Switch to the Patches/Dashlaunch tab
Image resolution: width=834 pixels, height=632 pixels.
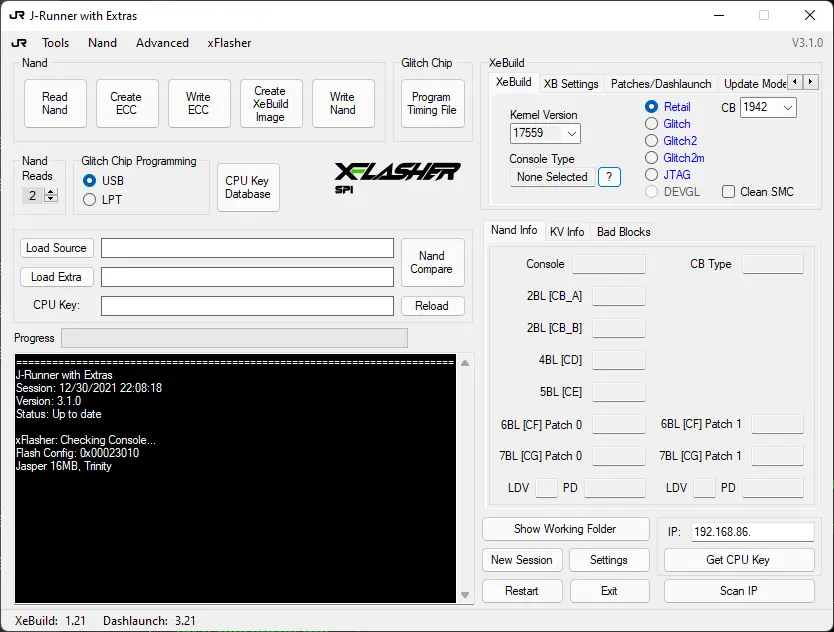[x=661, y=84]
